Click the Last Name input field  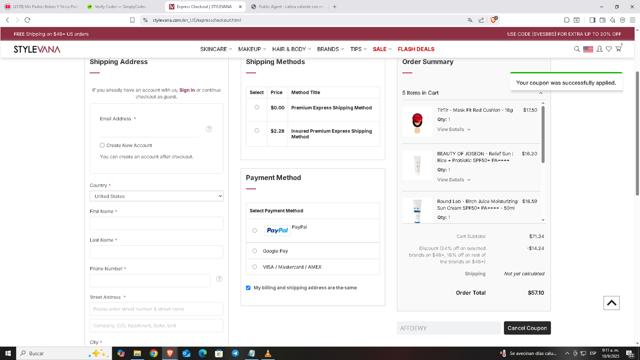(x=156, y=252)
